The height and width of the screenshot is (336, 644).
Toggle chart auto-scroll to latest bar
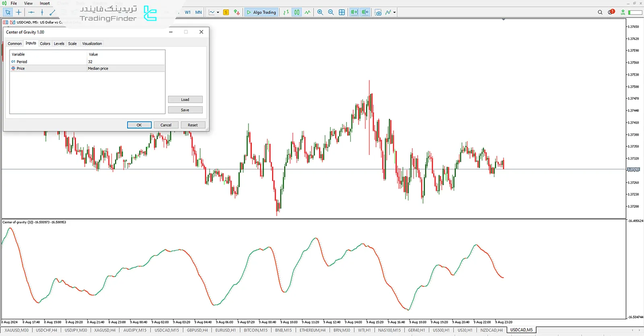[x=354, y=12]
